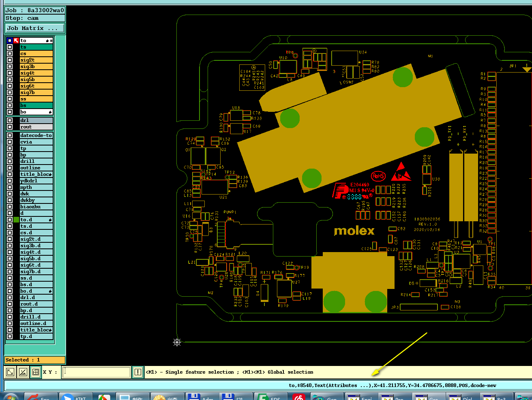Click the pointer icon in the bo.d layer row
Screen dimensions: 532x400
coord(50,291)
